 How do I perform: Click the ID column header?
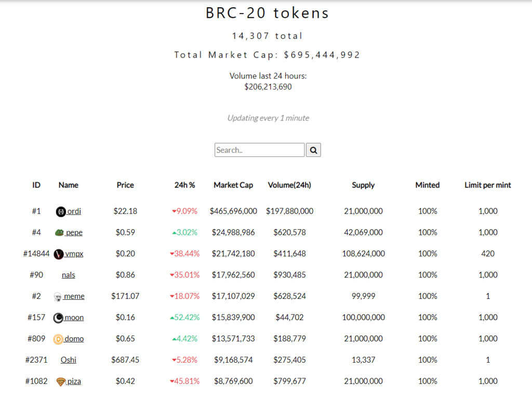[36, 185]
